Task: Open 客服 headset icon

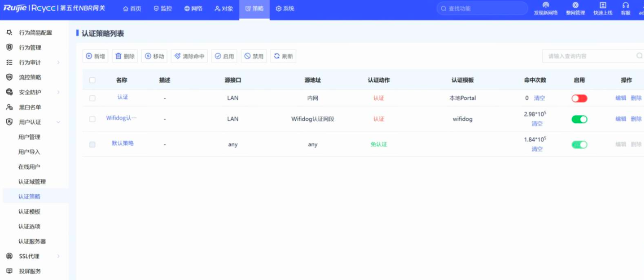Action: [626, 5]
